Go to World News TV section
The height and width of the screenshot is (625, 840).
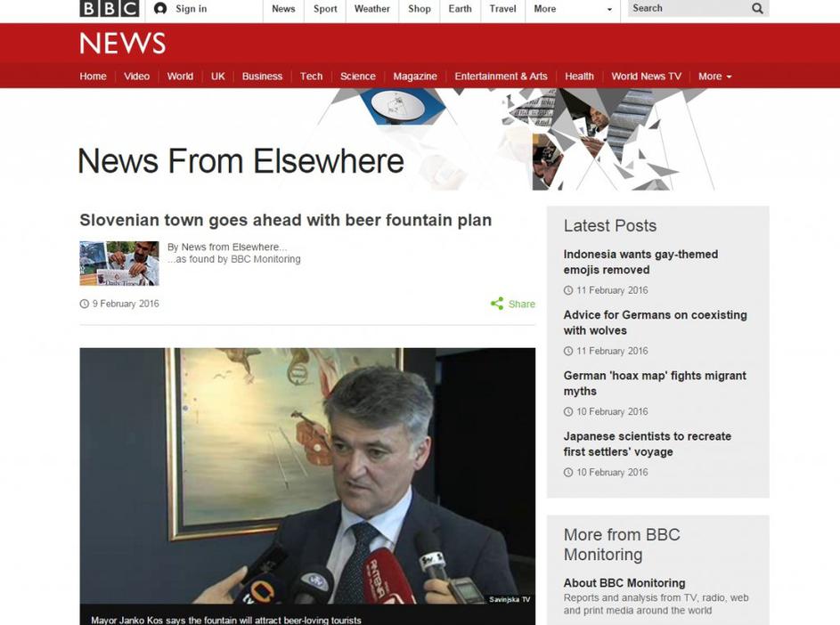pyautogui.click(x=646, y=77)
